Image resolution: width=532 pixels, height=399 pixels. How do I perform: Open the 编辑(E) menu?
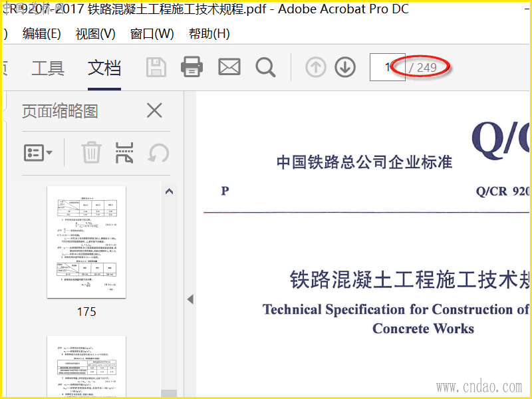tap(42, 34)
